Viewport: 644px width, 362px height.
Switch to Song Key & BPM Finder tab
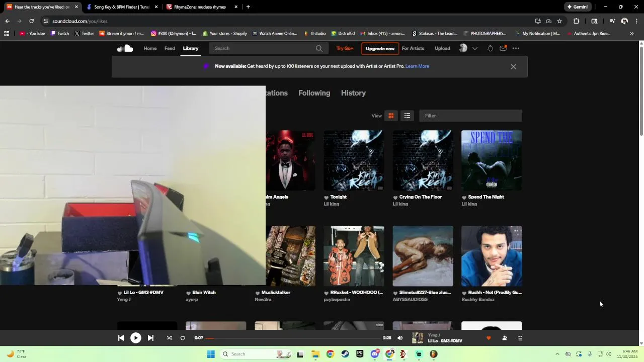click(x=122, y=7)
